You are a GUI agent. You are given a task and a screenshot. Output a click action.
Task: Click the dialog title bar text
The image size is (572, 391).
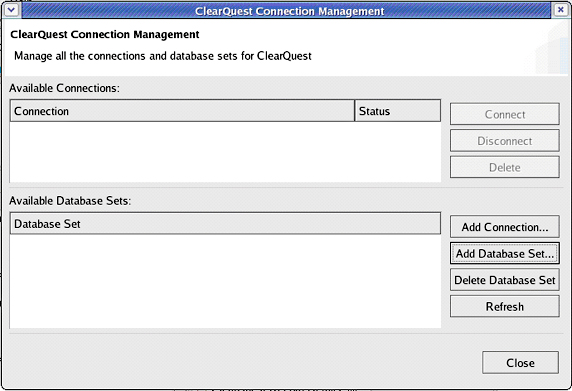(289, 11)
